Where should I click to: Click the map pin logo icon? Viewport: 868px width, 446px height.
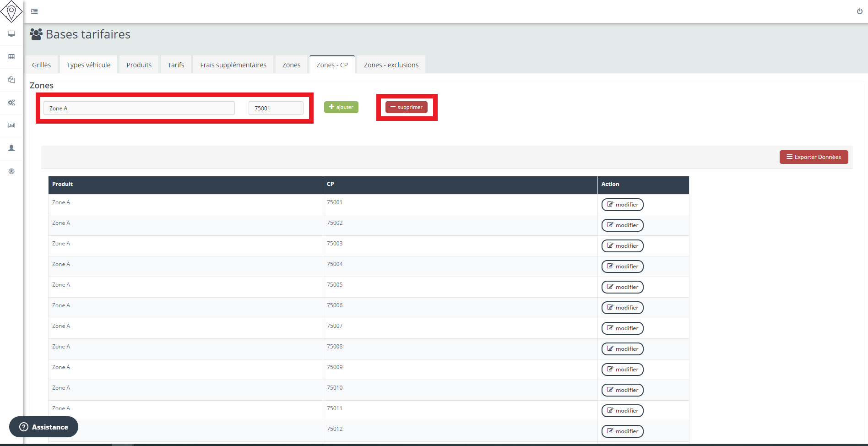tap(11, 11)
